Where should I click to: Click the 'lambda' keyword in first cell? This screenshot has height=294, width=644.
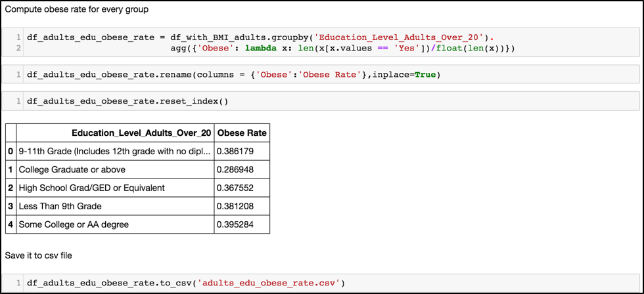(262, 49)
